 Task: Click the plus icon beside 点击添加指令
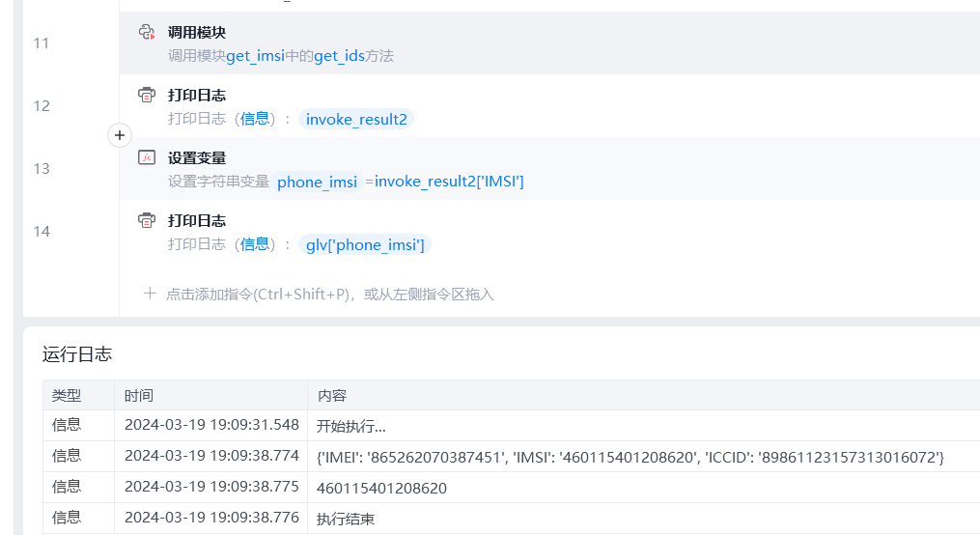coord(150,294)
